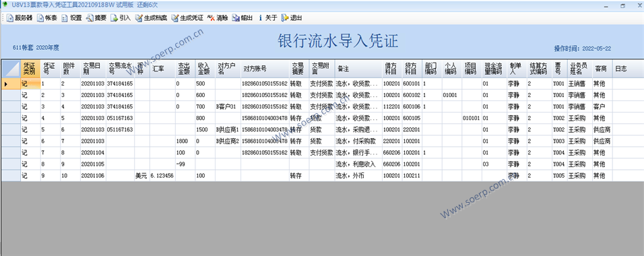Click the 现金流量编码 column header
The height and width of the screenshot is (256, 644).
pyautogui.click(x=494, y=69)
